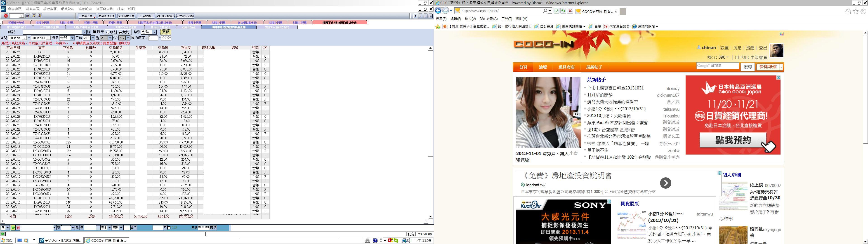Open the 登出 logout link

[x=763, y=48]
